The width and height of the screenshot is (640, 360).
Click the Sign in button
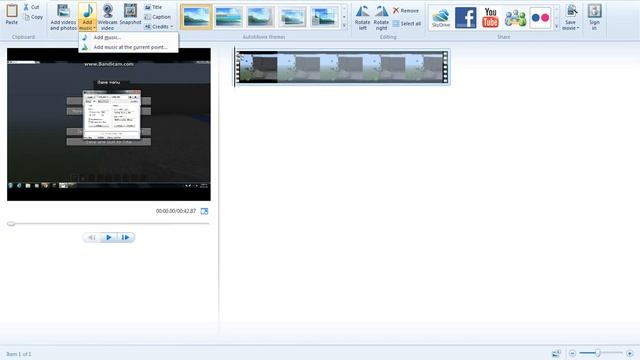tap(594, 18)
